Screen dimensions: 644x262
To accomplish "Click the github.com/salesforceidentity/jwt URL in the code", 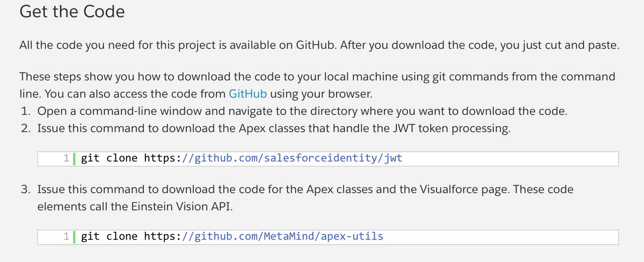I will coord(292,158).
